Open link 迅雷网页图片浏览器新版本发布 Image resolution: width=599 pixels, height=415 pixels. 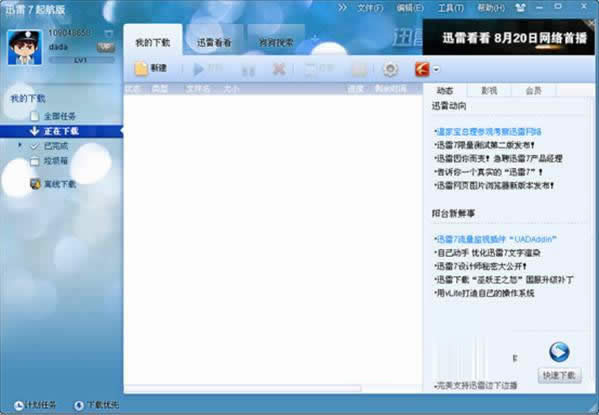[x=494, y=186]
